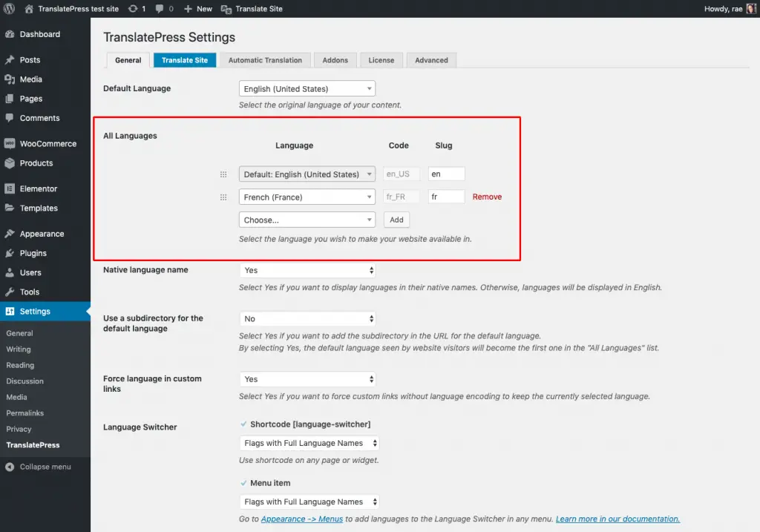Switch to the License tab
This screenshot has width=760, height=532.
coord(381,60)
